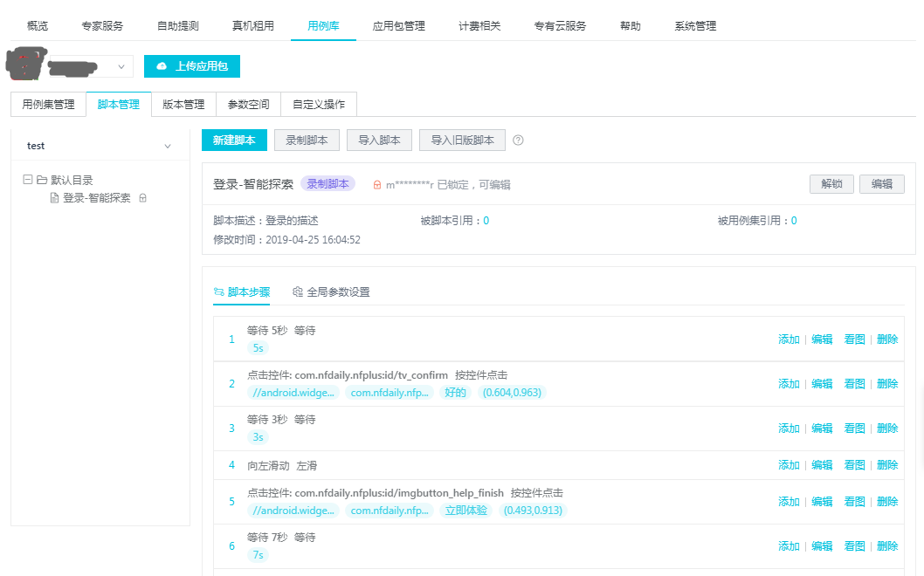This screenshot has width=924, height=576.
Task: Click 删除 link for step 1
Action: (x=886, y=339)
